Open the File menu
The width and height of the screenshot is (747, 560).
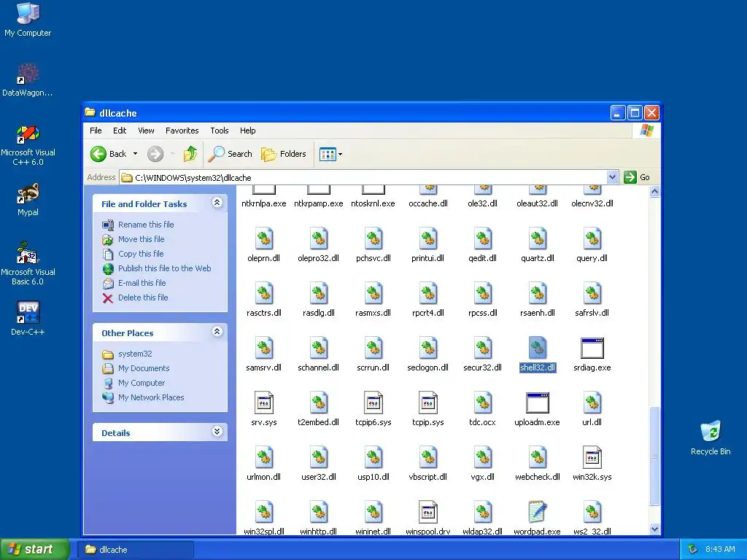(x=96, y=131)
